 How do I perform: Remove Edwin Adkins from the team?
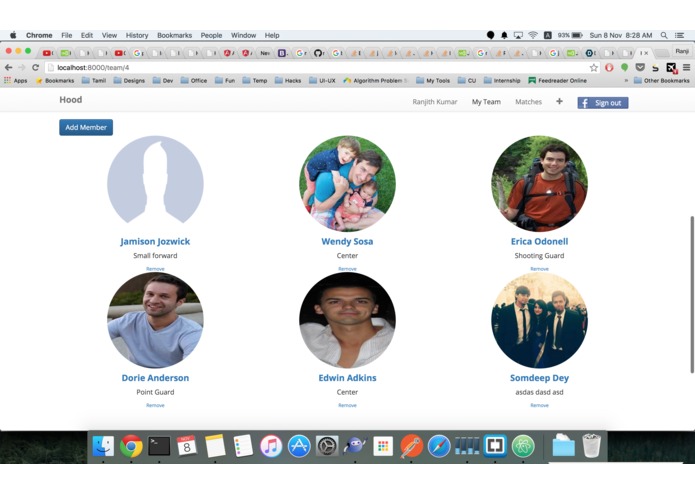(x=347, y=405)
